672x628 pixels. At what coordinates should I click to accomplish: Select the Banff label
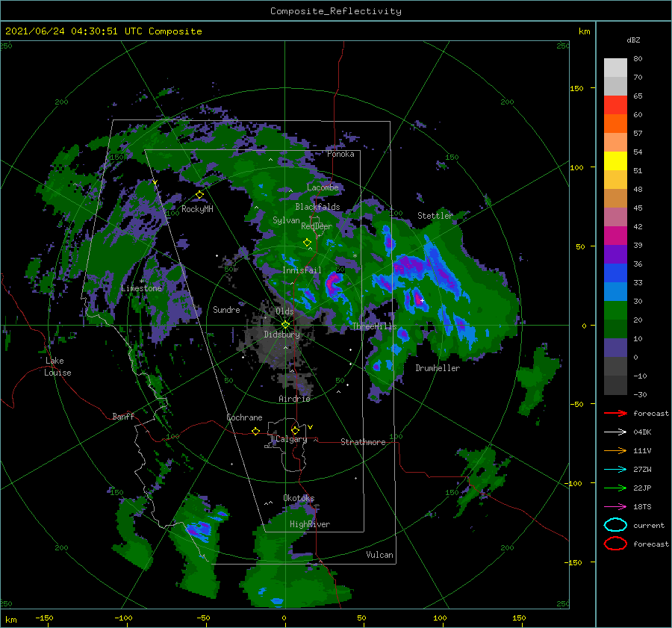pyautogui.click(x=123, y=416)
